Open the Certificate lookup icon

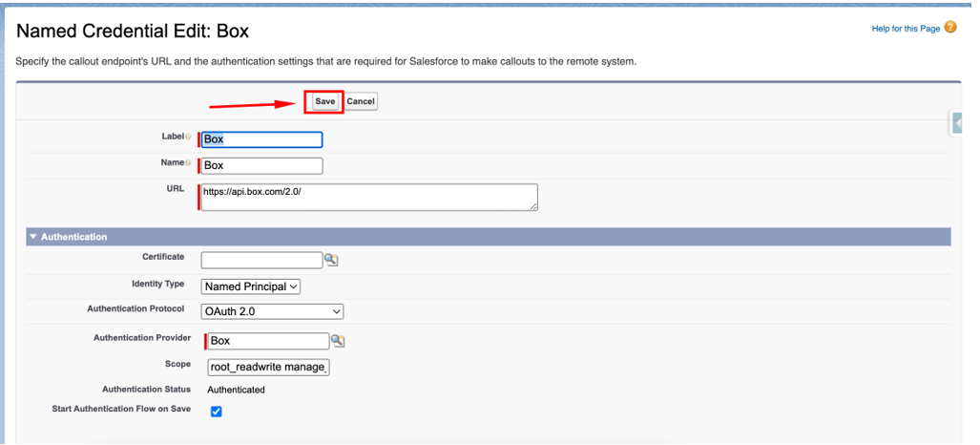click(x=331, y=260)
